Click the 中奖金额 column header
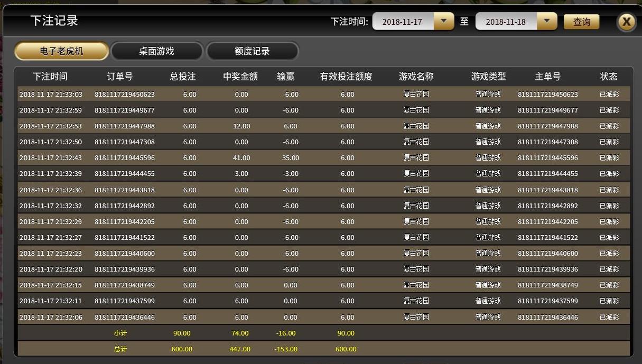 pyautogui.click(x=240, y=77)
